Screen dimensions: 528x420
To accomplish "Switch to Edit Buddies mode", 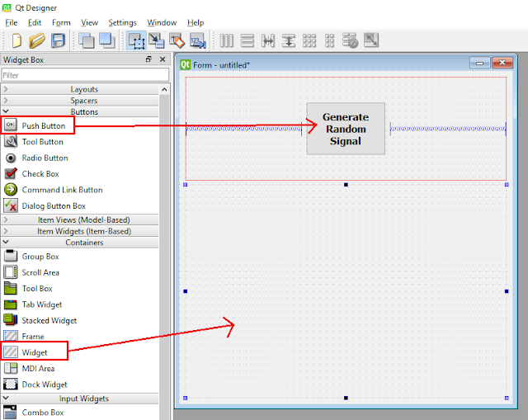I will pyautogui.click(x=177, y=40).
